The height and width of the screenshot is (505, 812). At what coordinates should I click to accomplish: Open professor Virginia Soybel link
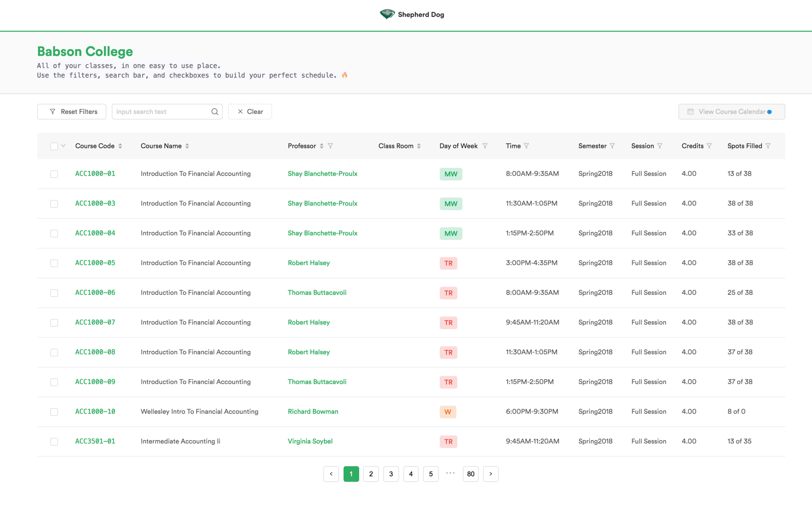tap(310, 441)
